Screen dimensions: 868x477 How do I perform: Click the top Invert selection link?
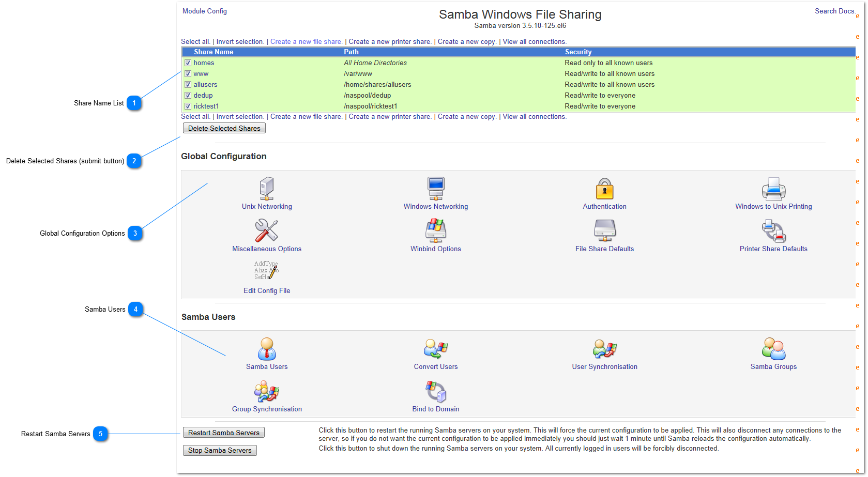(x=240, y=41)
